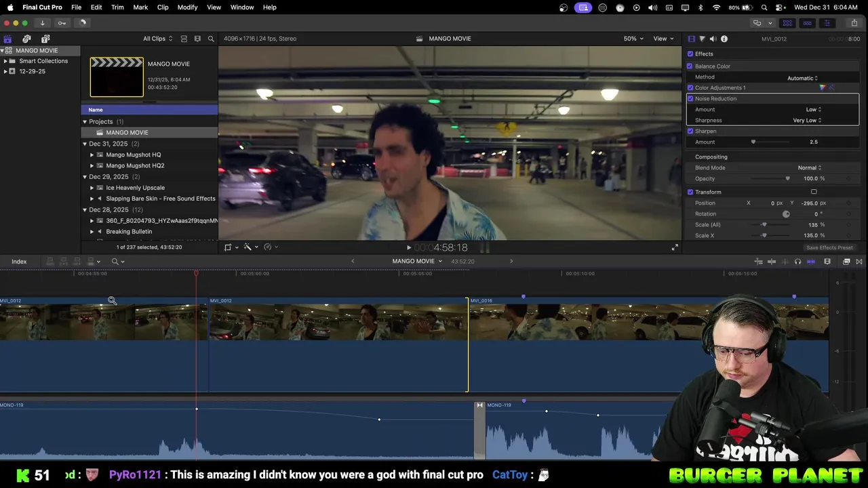868x488 pixels.
Task: Click the Share export icon
Action: [x=854, y=23]
